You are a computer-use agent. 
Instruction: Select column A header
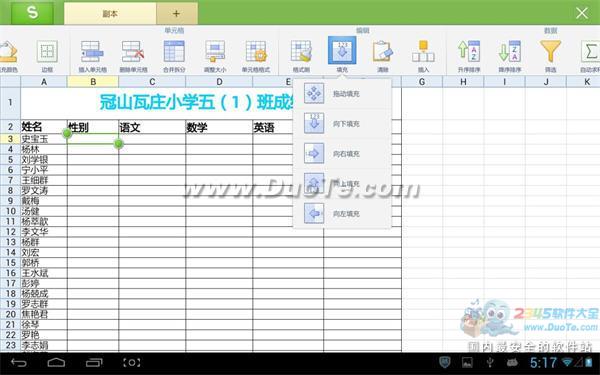click(44, 82)
